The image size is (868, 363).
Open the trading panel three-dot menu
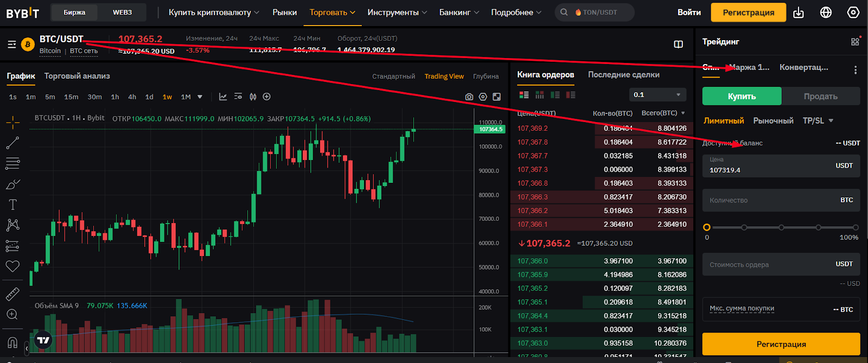(856, 70)
